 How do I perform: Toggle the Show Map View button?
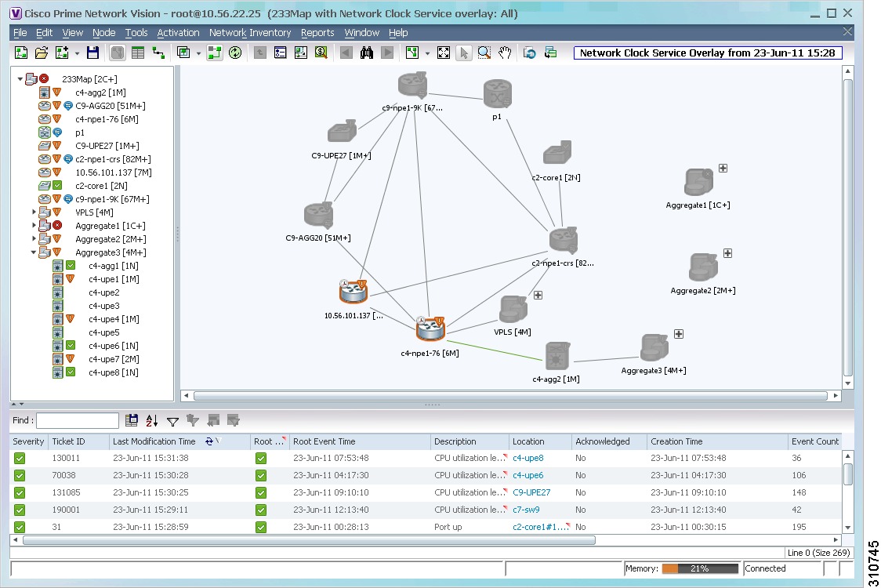tap(118, 53)
